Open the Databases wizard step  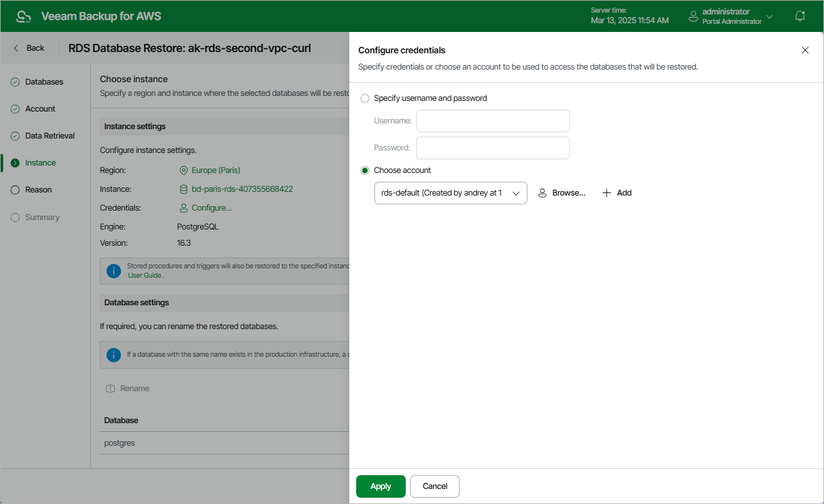[x=44, y=82]
